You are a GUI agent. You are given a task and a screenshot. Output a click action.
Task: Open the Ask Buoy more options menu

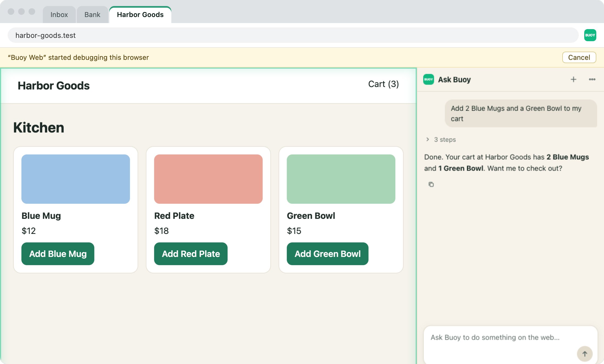click(592, 79)
